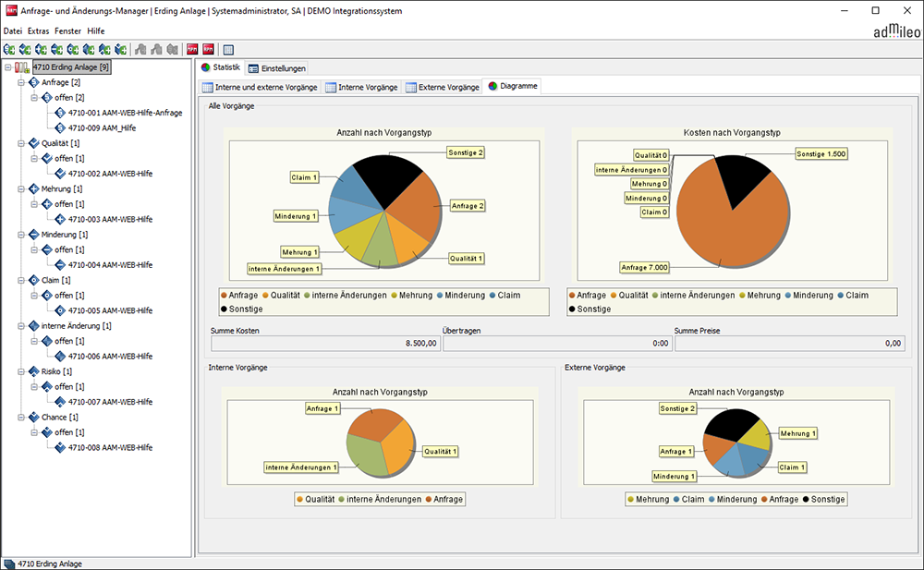
Task: Select tree item 4710-003 AAM-WEB-Hilfe
Action: click(x=110, y=219)
